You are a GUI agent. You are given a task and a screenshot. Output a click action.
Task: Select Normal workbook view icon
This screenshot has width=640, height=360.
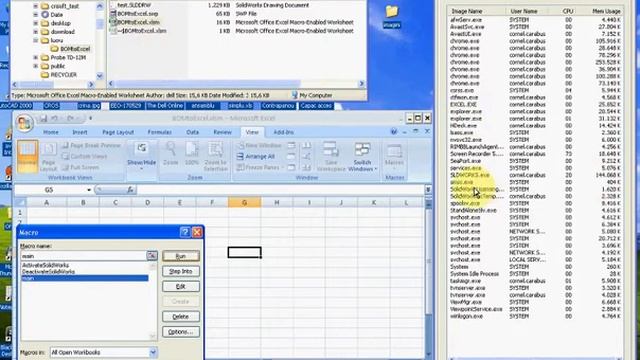point(28,157)
